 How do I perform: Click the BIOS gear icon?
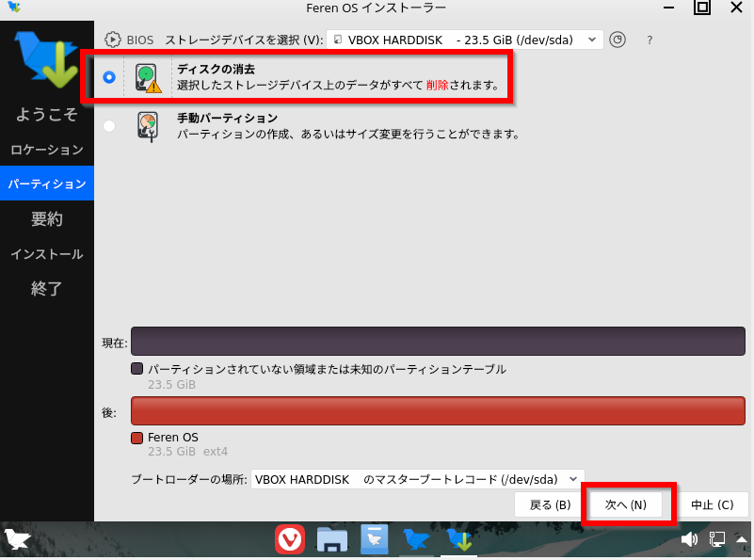pos(113,40)
